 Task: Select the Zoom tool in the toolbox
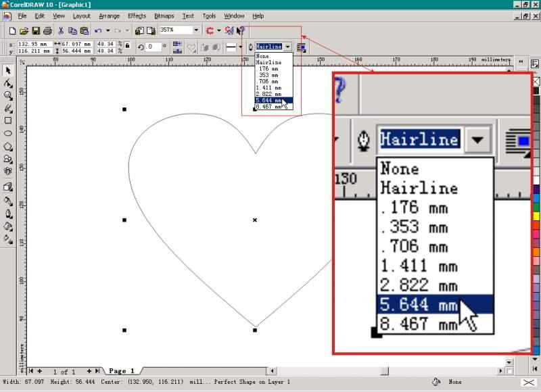(8, 95)
